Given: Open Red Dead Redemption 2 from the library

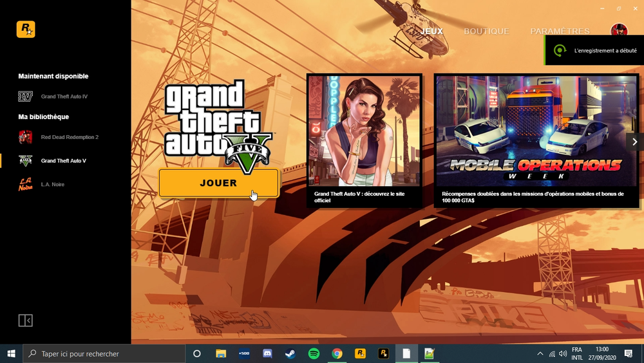Looking at the screenshot, I should click(58, 137).
